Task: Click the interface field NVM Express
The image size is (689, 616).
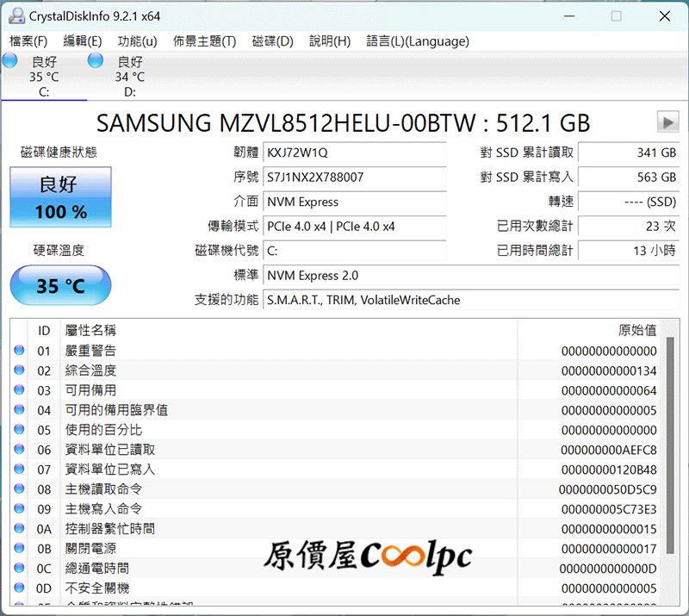Action: coord(355,202)
